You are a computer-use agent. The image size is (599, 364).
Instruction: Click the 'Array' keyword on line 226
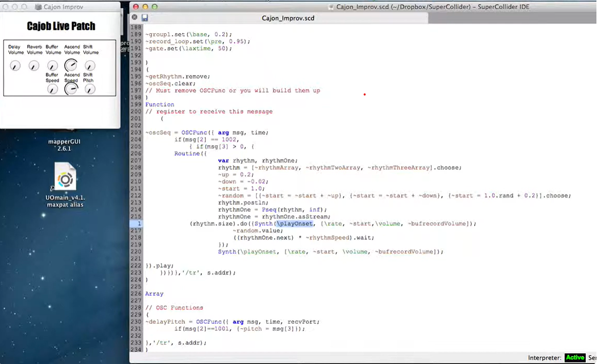tap(154, 294)
